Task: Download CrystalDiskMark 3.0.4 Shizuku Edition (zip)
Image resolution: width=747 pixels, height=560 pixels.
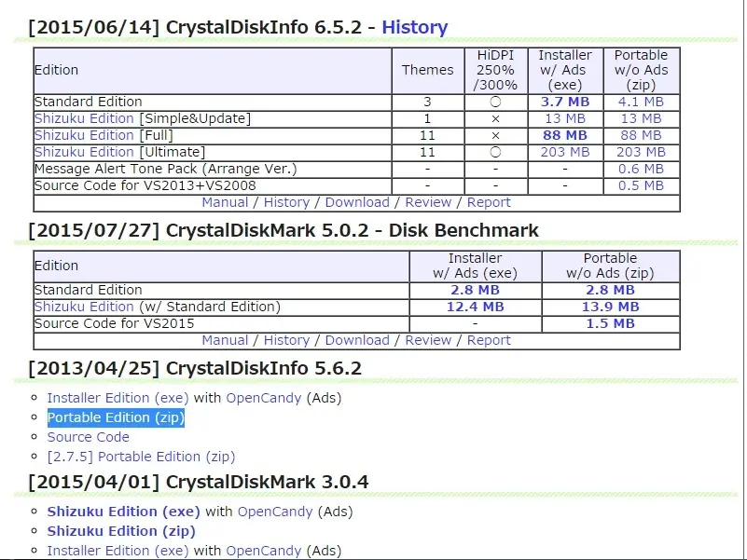Action: pyautogui.click(x=121, y=531)
